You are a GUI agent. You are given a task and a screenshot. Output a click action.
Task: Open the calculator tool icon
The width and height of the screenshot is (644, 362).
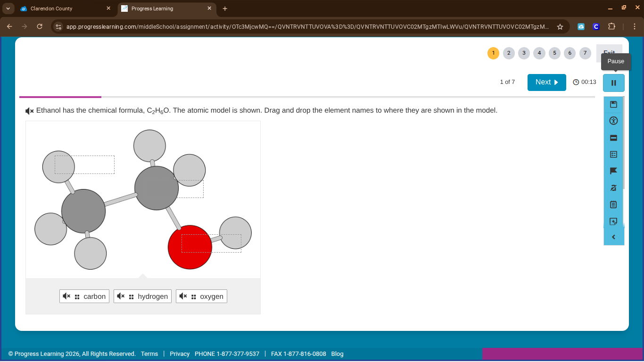(x=613, y=138)
